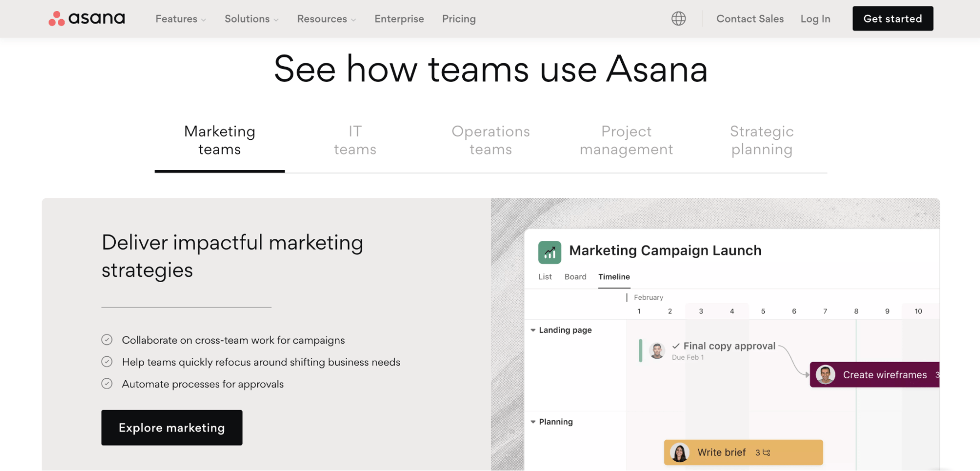Screen dimensions: 980x471
Task: Open the Enterprise page
Action: pos(399,19)
